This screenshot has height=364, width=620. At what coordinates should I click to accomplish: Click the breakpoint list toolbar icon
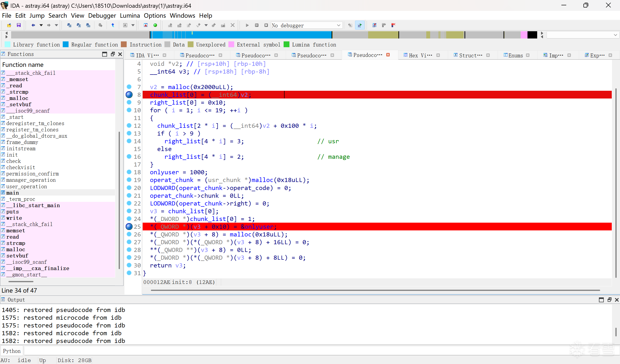(x=374, y=25)
